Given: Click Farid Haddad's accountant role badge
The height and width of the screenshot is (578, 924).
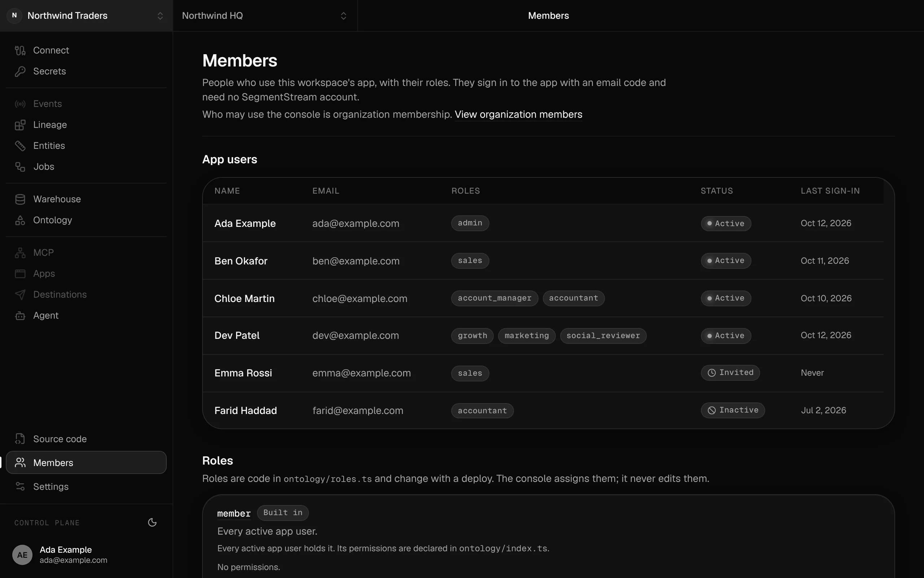Looking at the screenshot, I should click(482, 411).
